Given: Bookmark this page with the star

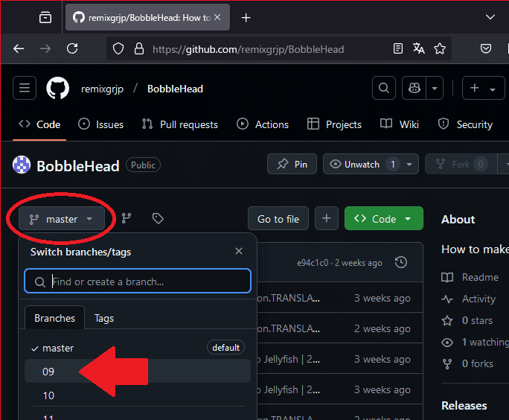Looking at the screenshot, I should pyautogui.click(x=440, y=48).
